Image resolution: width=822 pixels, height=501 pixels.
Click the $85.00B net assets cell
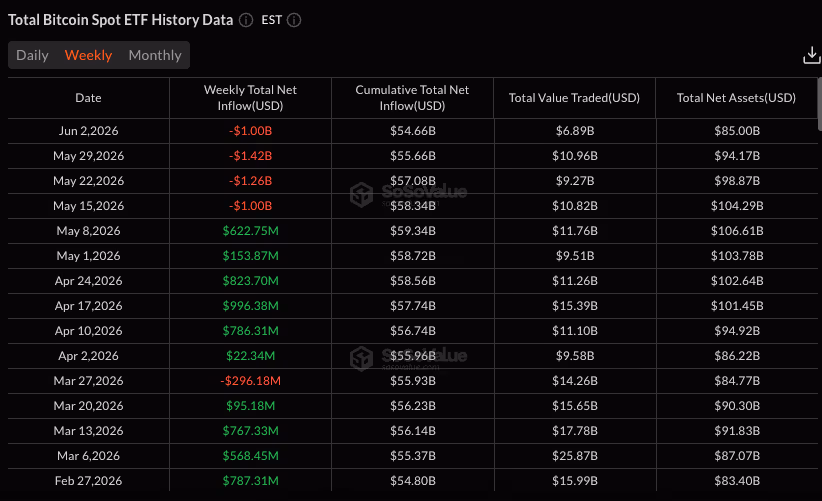[737, 131]
